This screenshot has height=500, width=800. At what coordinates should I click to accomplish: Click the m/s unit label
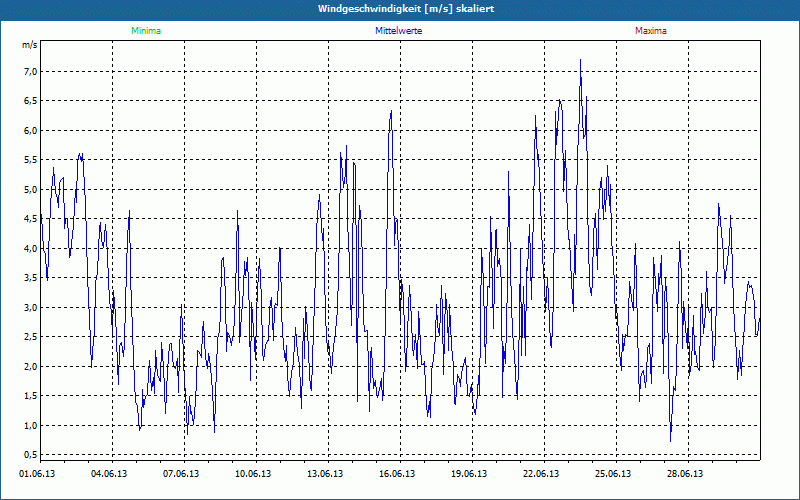tap(30, 45)
